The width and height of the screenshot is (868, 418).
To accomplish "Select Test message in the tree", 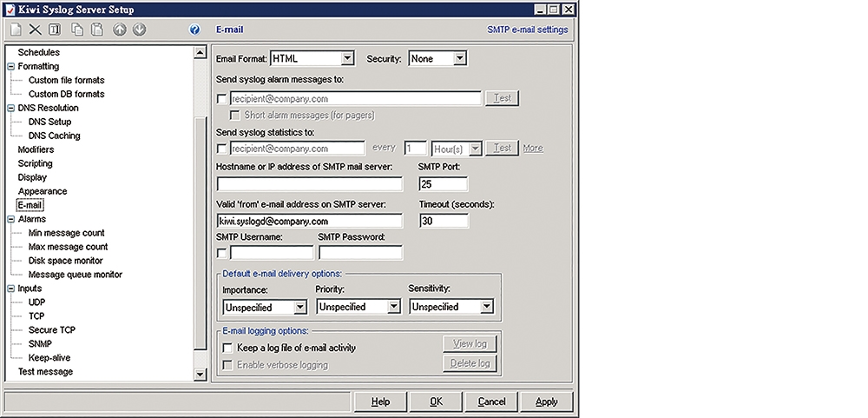I will coord(45,372).
